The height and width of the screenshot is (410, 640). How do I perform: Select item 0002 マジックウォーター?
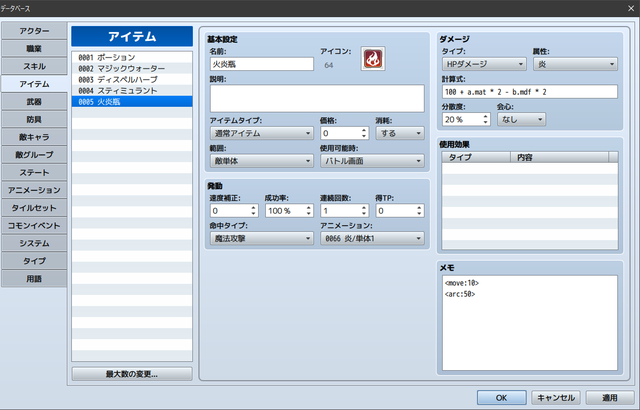point(132,68)
